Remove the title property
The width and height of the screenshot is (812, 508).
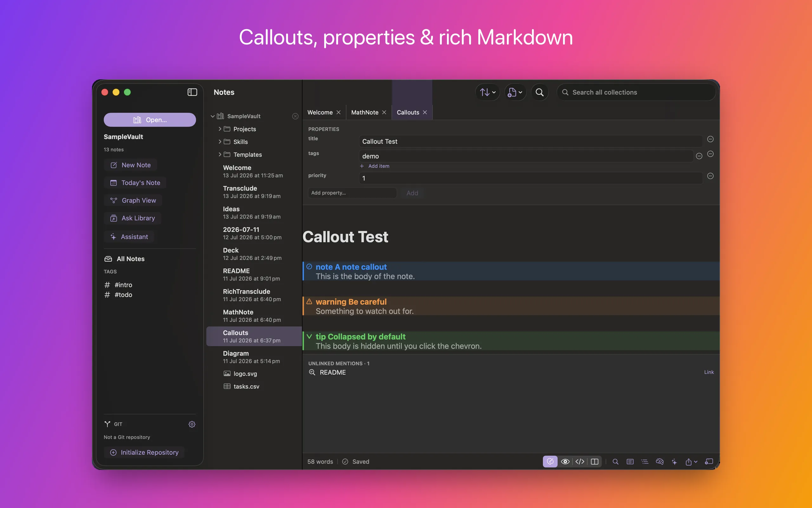710,139
